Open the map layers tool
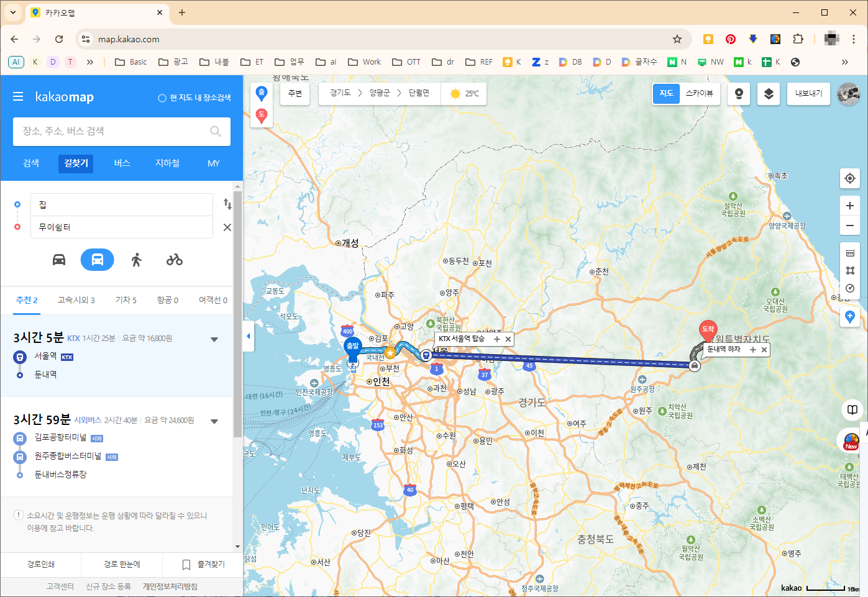The height and width of the screenshot is (597, 868). pyautogui.click(x=769, y=94)
